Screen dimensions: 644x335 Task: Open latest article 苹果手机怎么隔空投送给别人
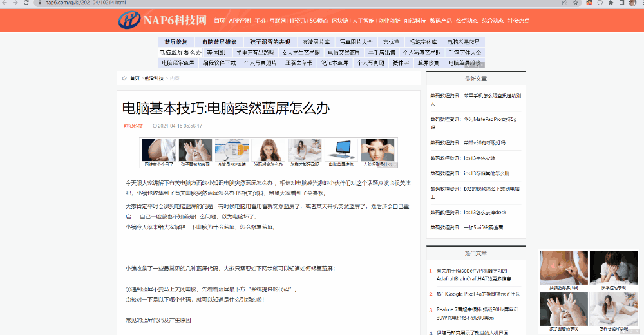476,100
